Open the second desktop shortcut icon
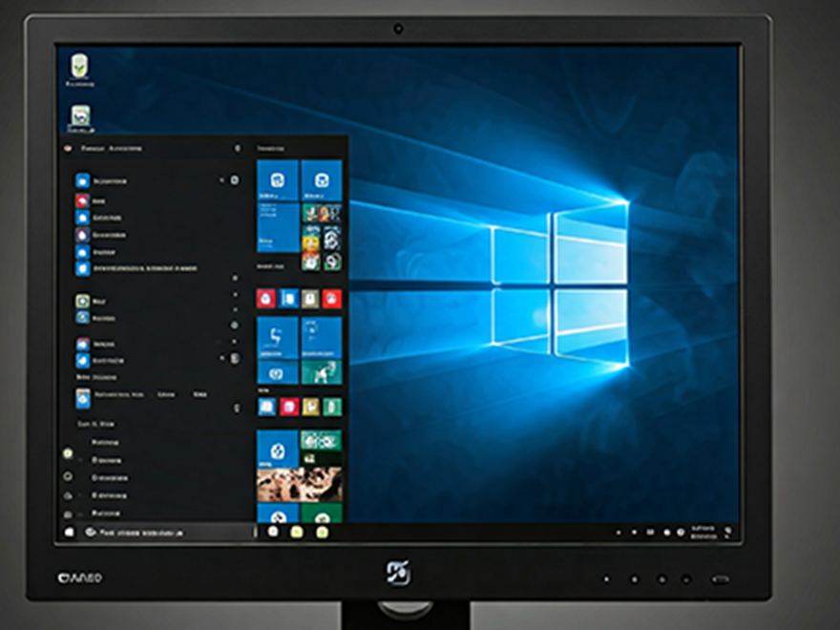 coord(80,117)
